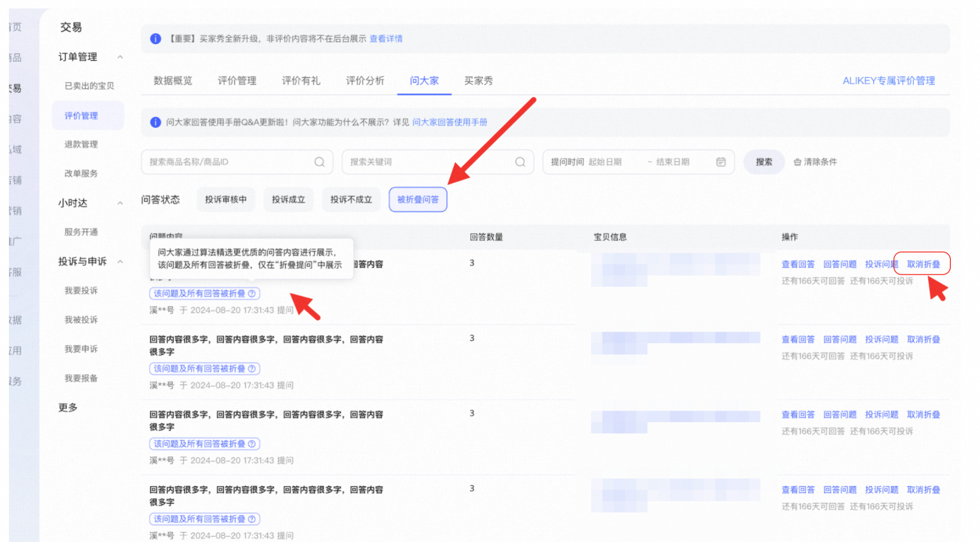The image size is (980, 542).
Task: Click 取消折叠 in the third row
Action: coord(923,415)
